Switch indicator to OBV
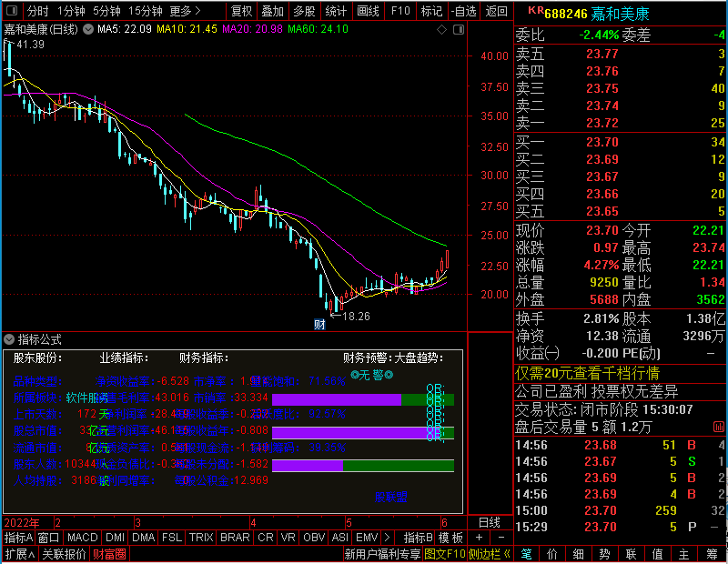 click(314, 538)
